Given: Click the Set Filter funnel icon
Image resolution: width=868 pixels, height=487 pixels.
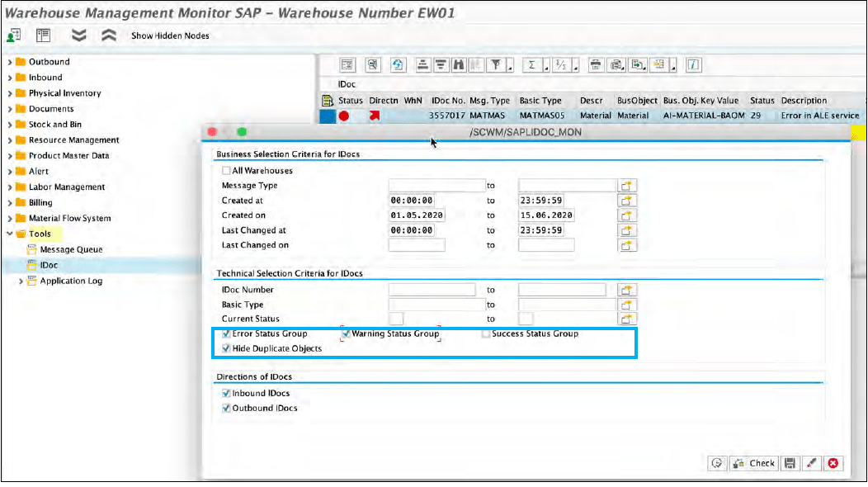Looking at the screenshot, I should point(496,65).
